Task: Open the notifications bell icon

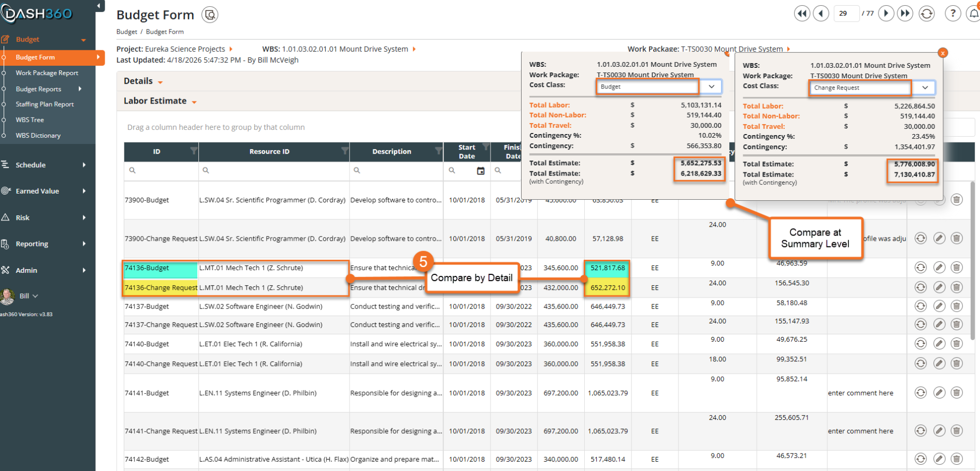Action: coord(974,13)
